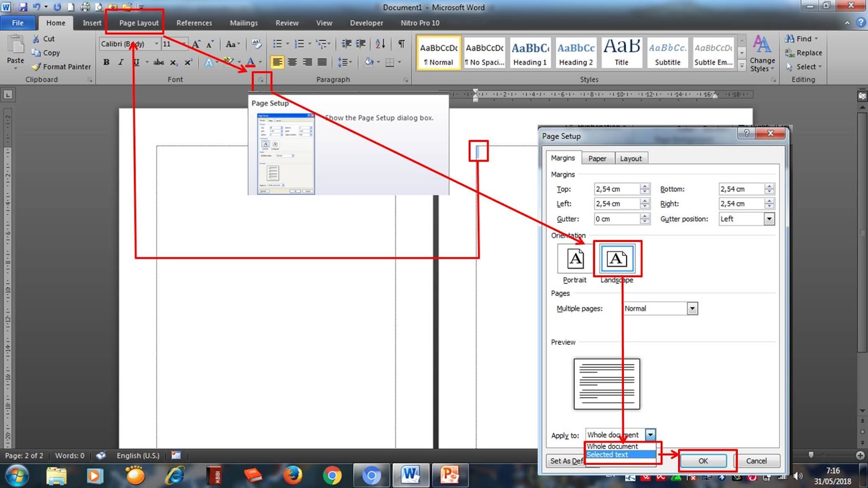
Task: Open the Replace tool
Action: coord(803,53)
